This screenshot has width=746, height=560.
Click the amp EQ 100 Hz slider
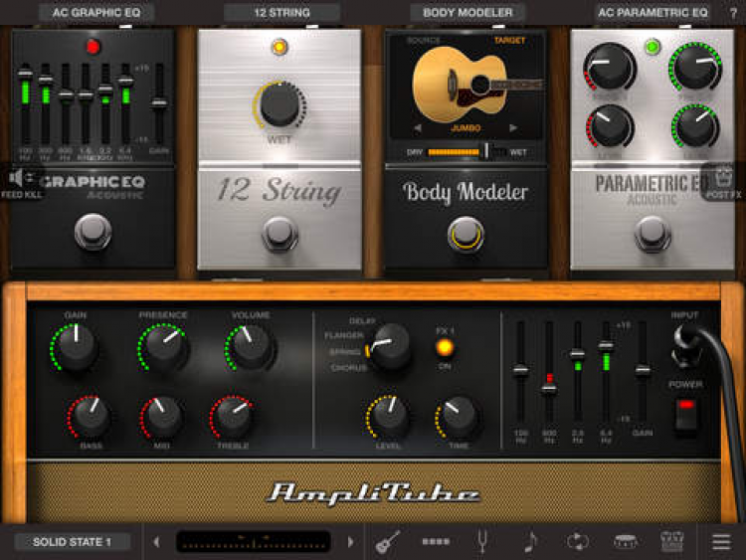click(x=521, y=373)
